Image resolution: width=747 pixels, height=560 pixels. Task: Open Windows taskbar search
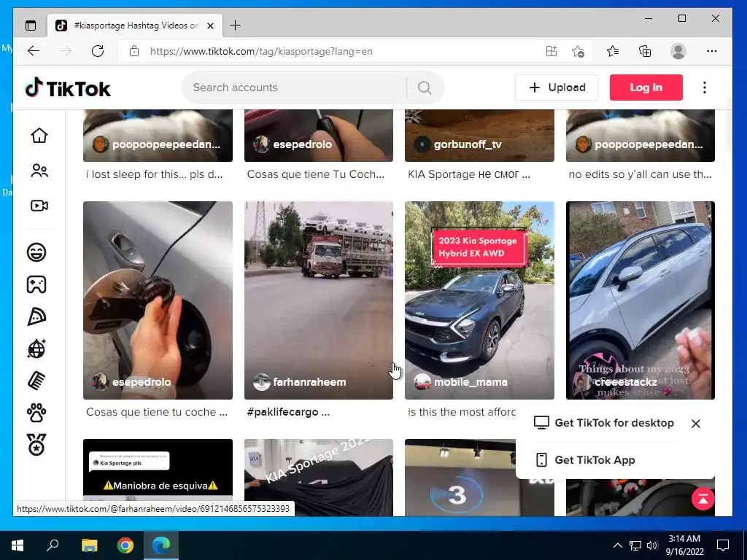coord(53,545)
